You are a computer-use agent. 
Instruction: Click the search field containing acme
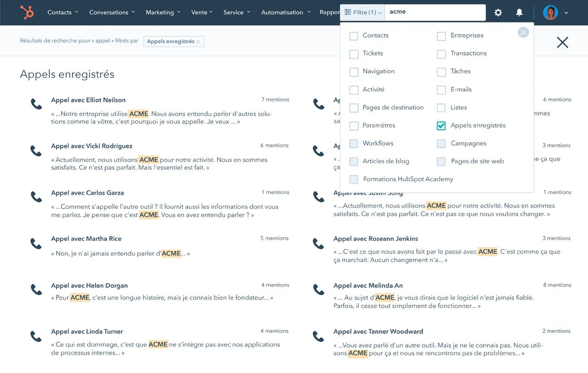click(x=435, y=12)
